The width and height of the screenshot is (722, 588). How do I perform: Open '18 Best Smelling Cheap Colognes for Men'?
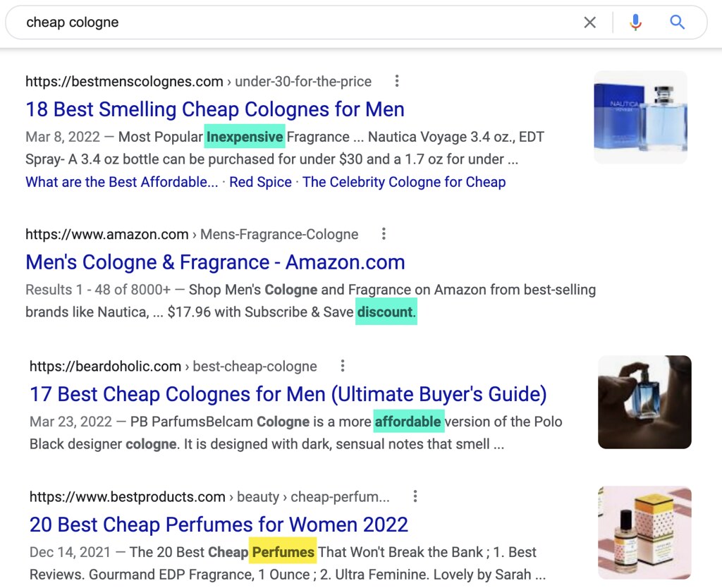pyautogui.click(x=215, y=109)
